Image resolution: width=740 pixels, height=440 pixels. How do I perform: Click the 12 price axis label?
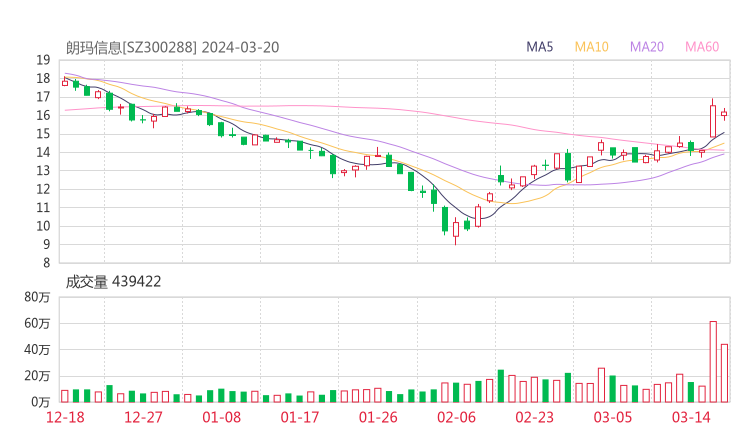[43, 189]
